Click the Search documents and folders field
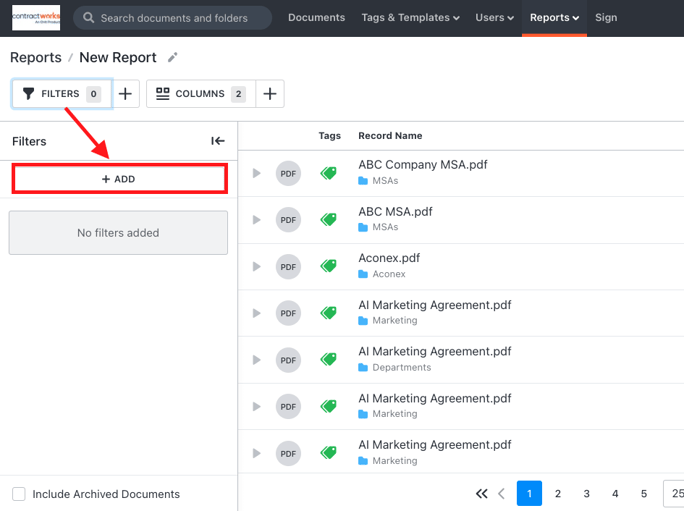The height and width of the screenshot is (511, 684). tap(173, 18)
